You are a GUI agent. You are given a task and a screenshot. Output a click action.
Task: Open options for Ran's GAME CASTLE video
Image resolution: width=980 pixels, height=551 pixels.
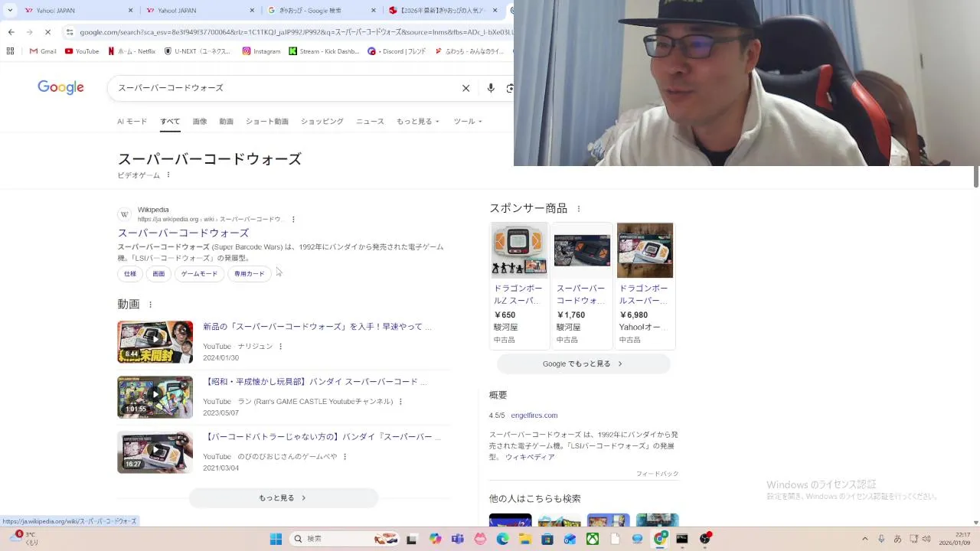pyautogui.click(x=400, y=402)
